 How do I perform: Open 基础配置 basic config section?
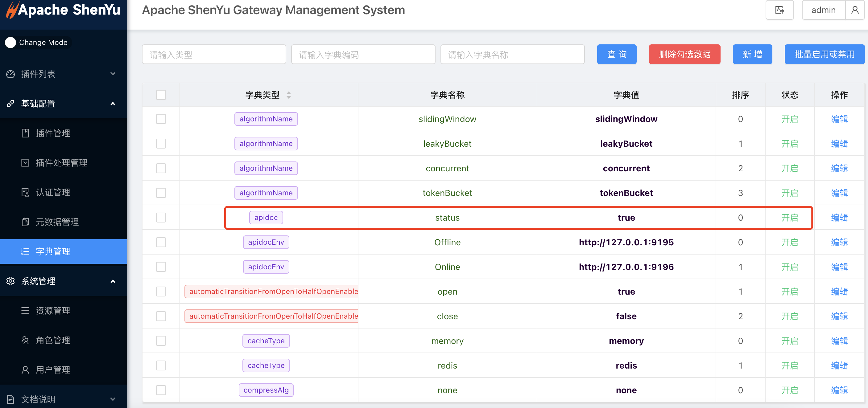tap(63, 103)
